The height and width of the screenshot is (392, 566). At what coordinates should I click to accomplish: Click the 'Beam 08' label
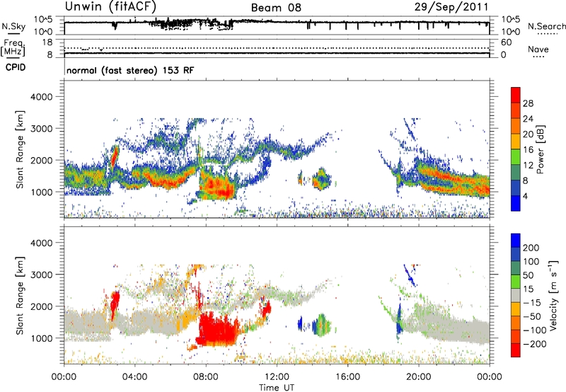276,8
